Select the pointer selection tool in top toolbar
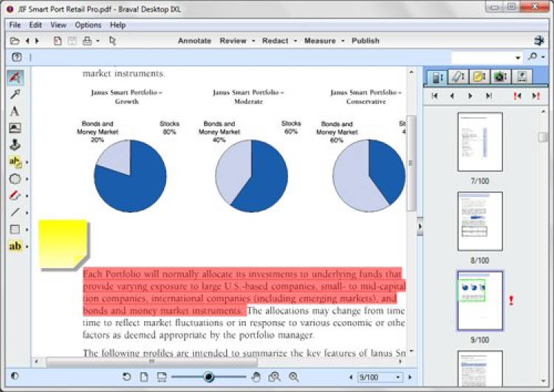This screenshot has width=554, height=392. click(112, 41)
